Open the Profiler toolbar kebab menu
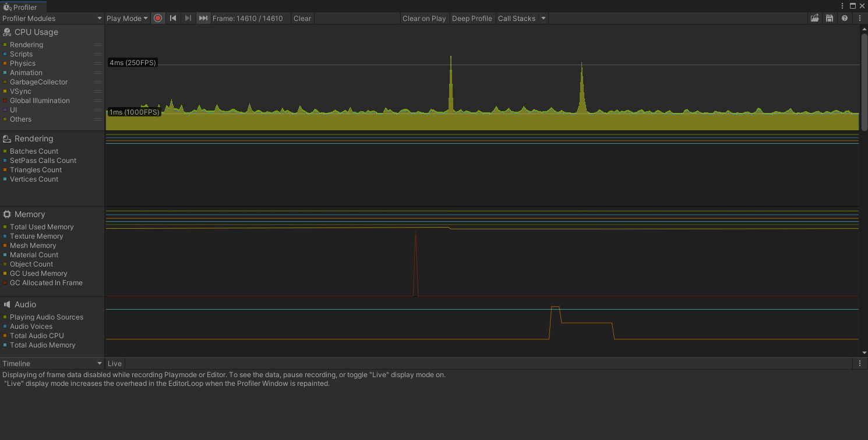 860,19
